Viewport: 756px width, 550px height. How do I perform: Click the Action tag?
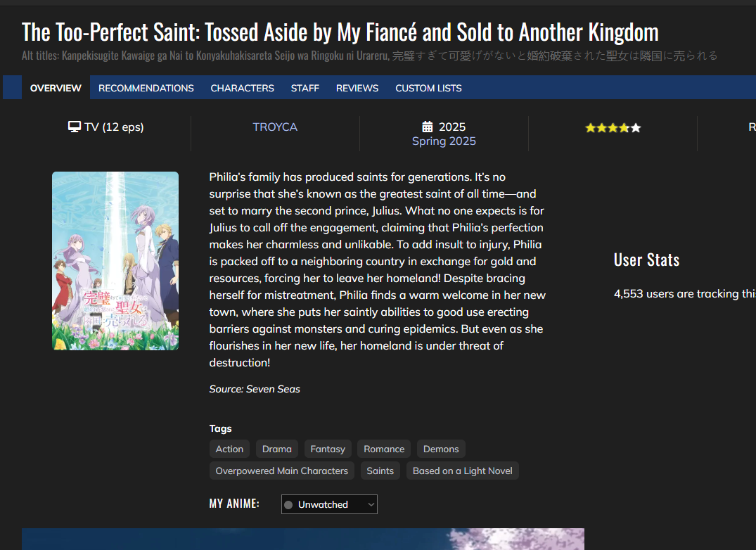point(229,449)
